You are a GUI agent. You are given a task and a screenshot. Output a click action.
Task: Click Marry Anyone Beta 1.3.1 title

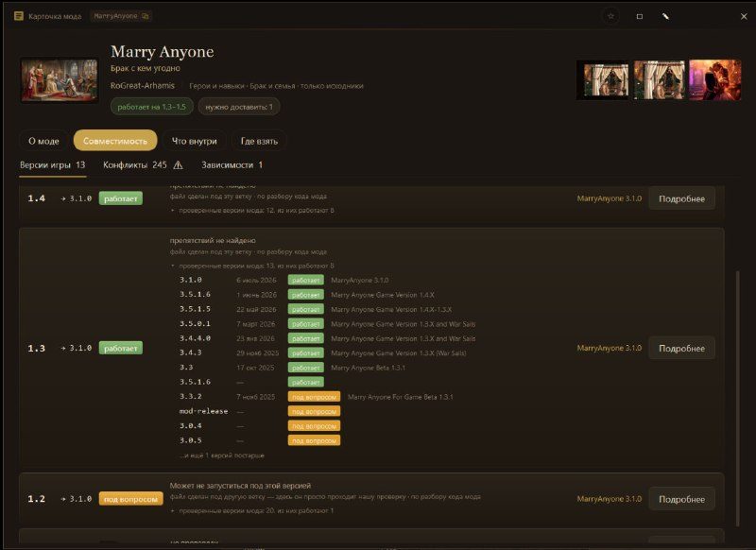(368, 368)
